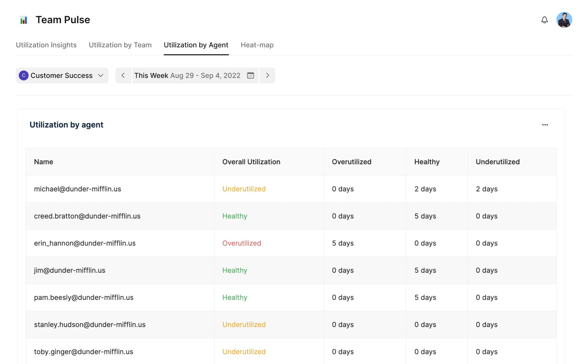
Task: Click the purple C team badge
Action: (x=24, y=75)
